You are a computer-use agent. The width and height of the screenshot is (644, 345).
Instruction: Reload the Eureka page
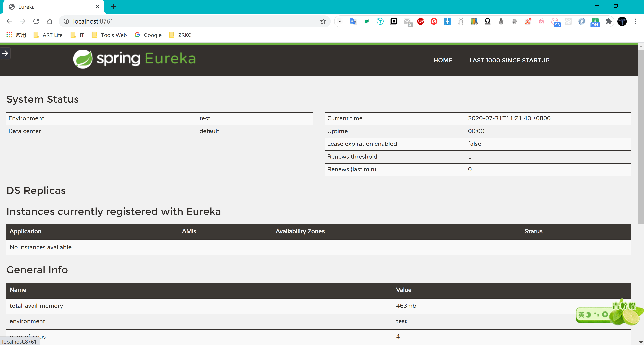pyautogui.click(x=36, y=21)
